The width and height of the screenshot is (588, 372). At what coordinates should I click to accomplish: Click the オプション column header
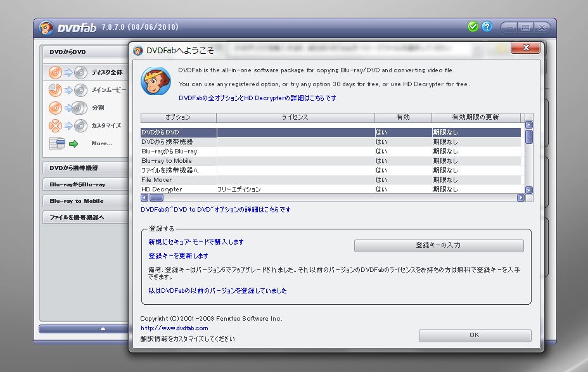[x=179, y=117]
